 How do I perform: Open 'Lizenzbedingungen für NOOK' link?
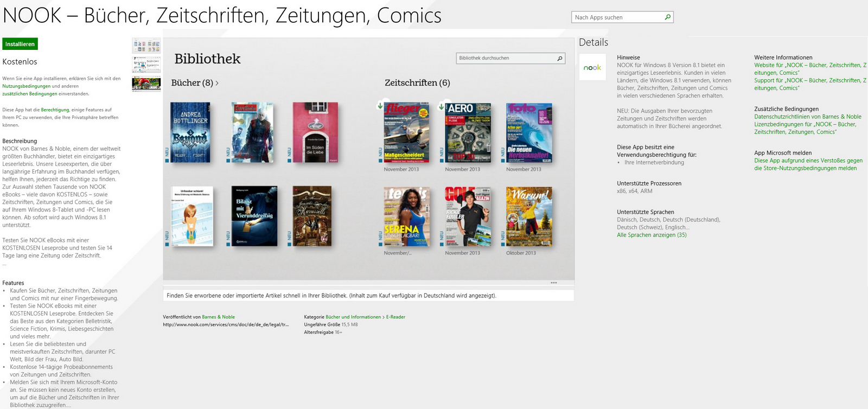point(805,128)
